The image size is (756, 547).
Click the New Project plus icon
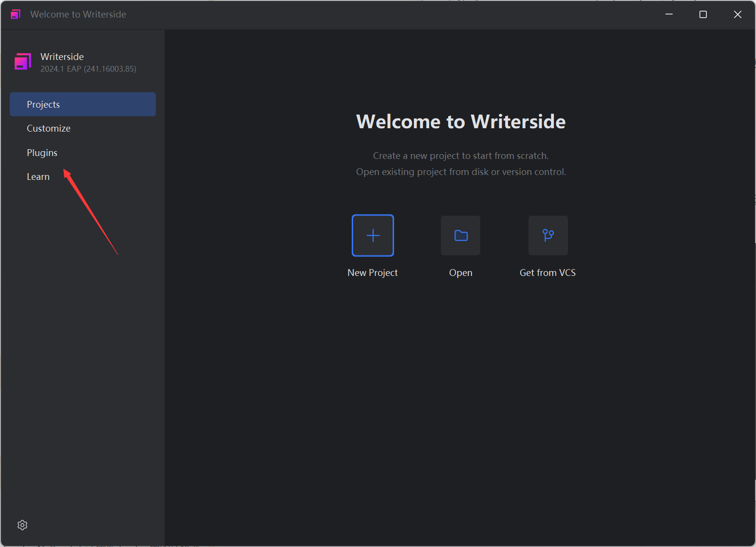click(x=373, y=235)
